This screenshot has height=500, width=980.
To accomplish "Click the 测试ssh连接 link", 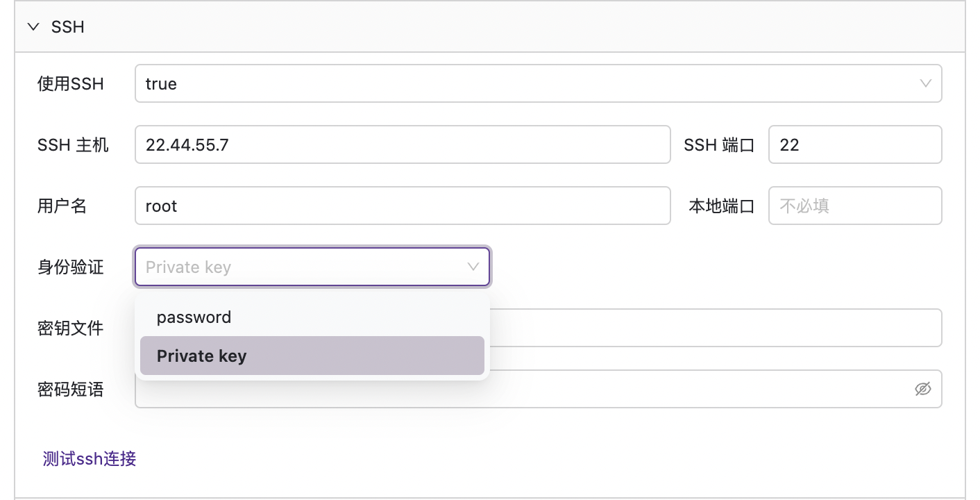I will click(x=90, y=459).
